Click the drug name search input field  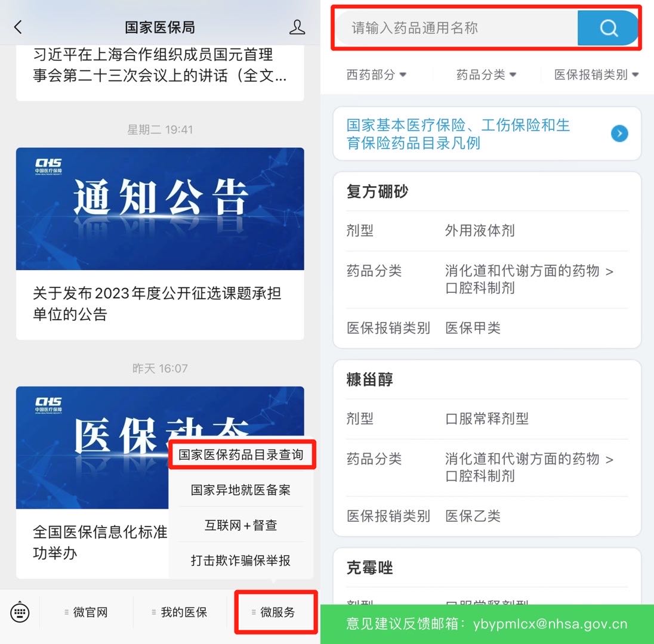[x=456, y=29]
